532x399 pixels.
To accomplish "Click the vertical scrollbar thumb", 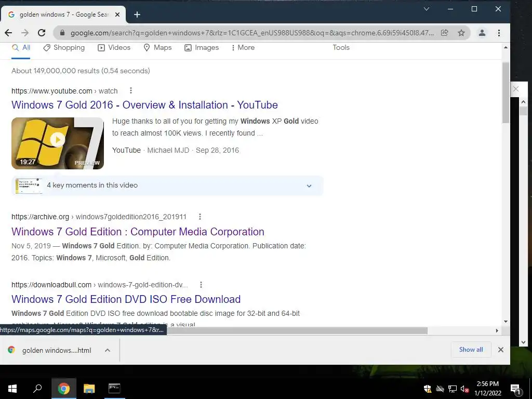I will tap(506, 92).
